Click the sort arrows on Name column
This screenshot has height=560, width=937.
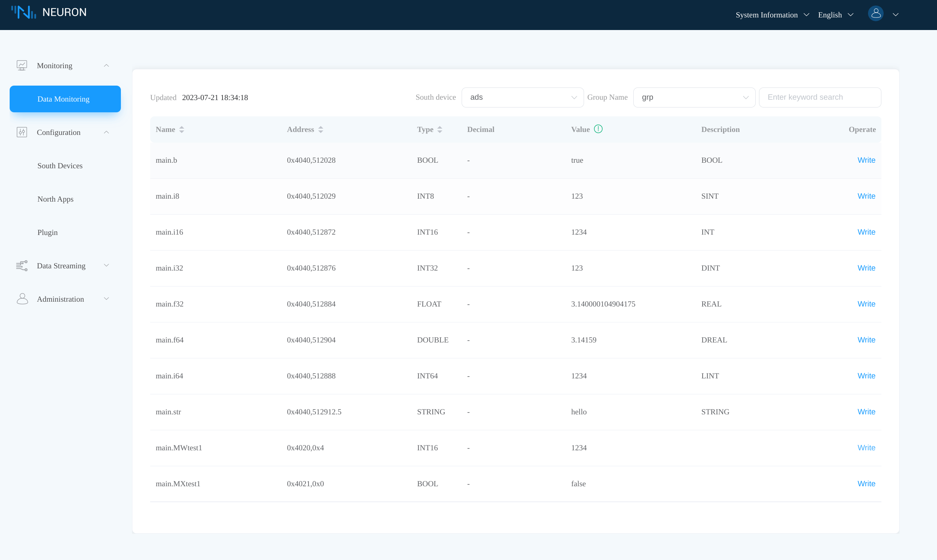(x=181, y=129)
